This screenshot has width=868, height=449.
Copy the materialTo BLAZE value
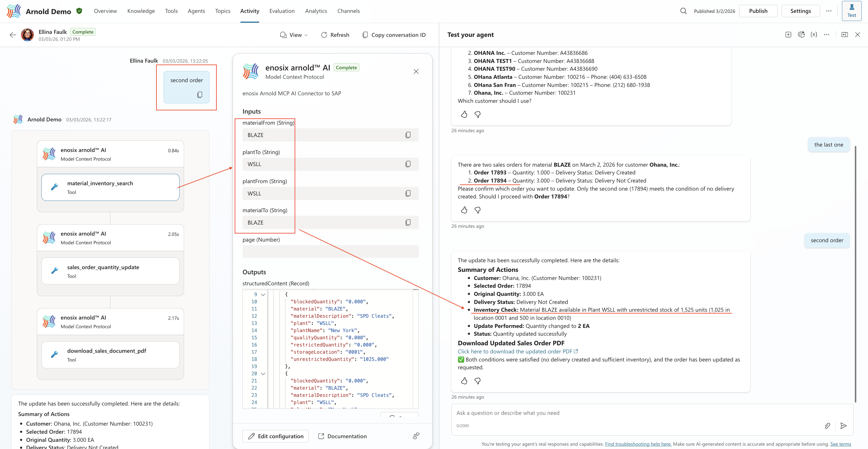[408, 222]
